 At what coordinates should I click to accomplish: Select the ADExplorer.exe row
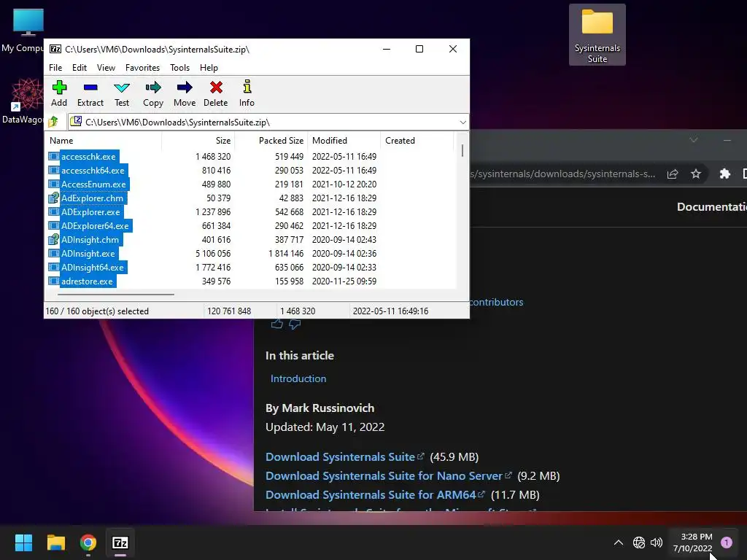250,211
